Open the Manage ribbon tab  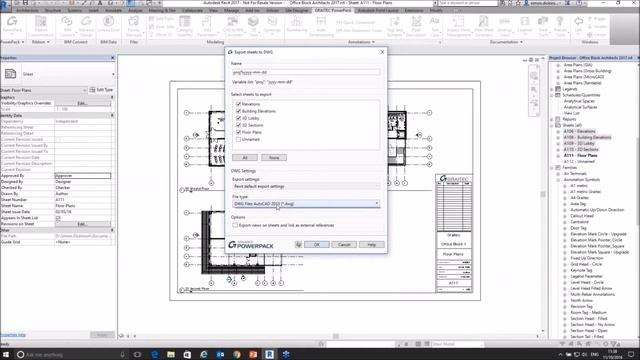point(231,10)
